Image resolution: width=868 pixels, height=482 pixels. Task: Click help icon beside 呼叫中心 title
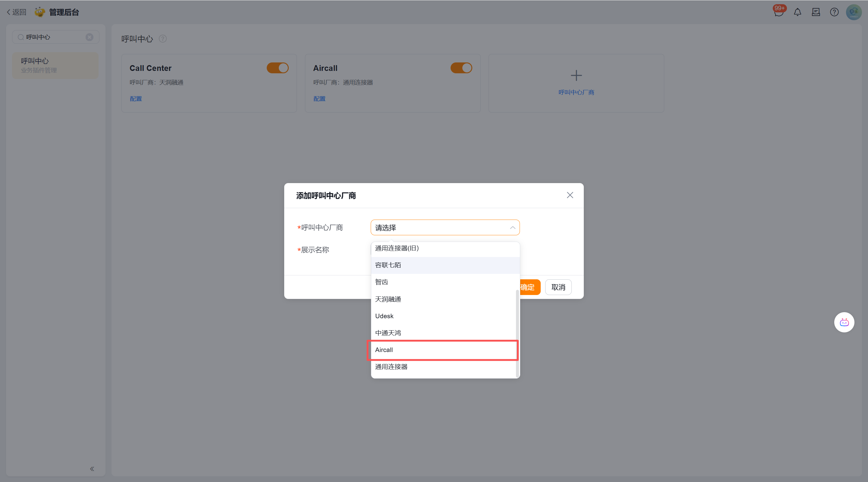pos(163,39)
